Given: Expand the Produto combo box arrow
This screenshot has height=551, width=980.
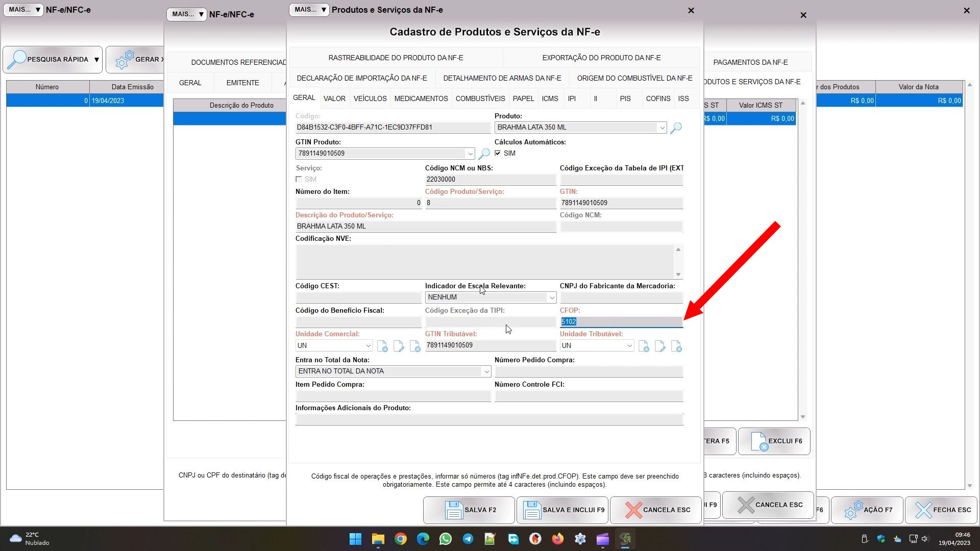Looking at the screenshot, I should click(x=662, y=128).
